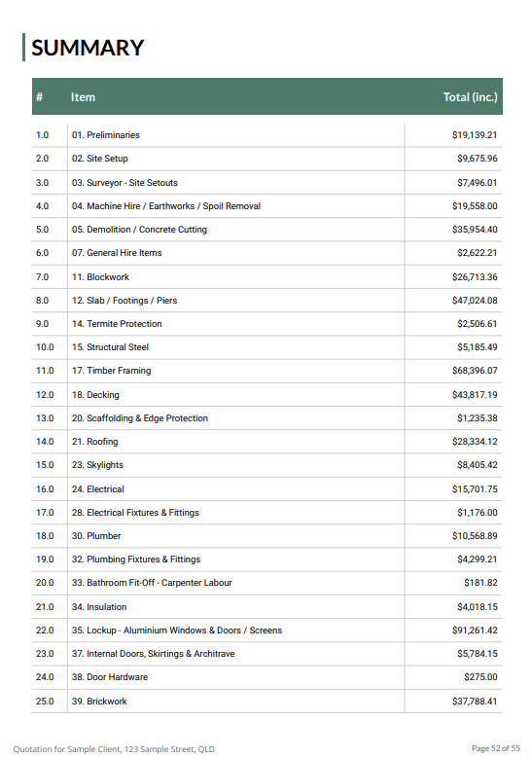Viewport: 532px width, 757px height.
Task: Select '23. Skylights' item
Action: 97,465
